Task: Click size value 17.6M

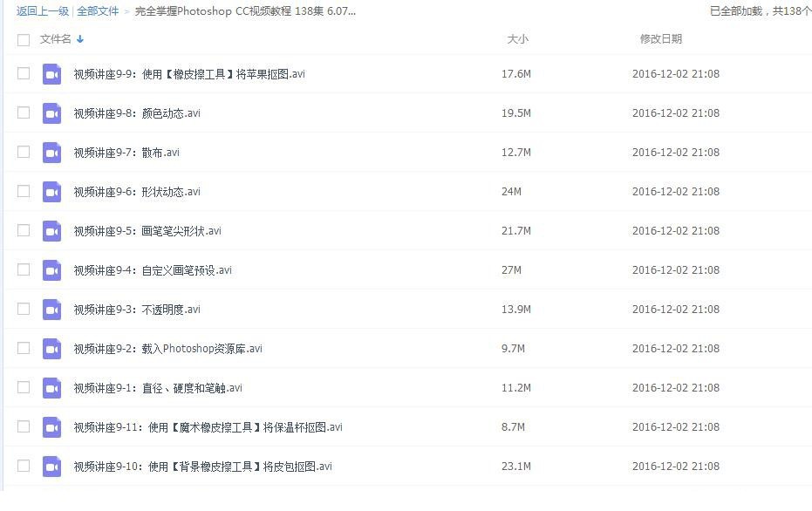Action: (516, 74)
